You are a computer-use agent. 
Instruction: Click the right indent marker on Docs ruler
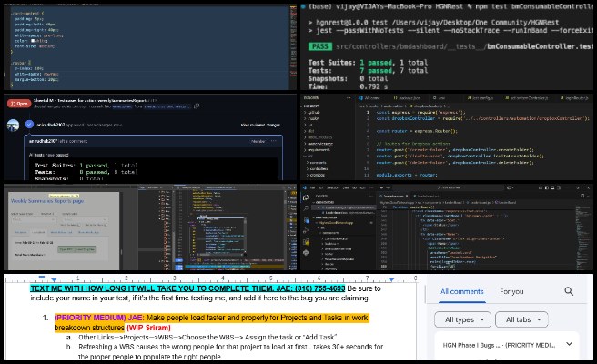(x=391, y=280)
